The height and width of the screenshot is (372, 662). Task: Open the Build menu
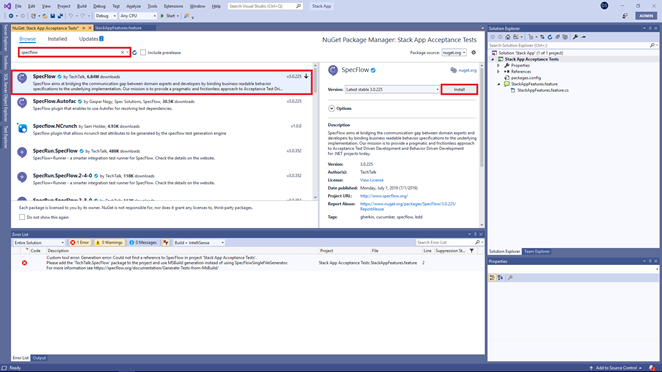pyautogui.click(x=81, y=6)
